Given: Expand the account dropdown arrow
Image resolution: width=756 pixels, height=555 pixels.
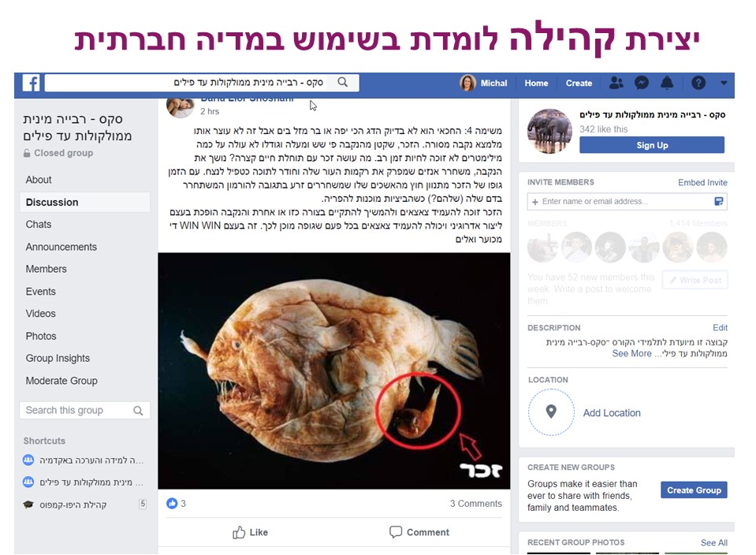Looking at the screenshot, I should click(x=724, y=83).
